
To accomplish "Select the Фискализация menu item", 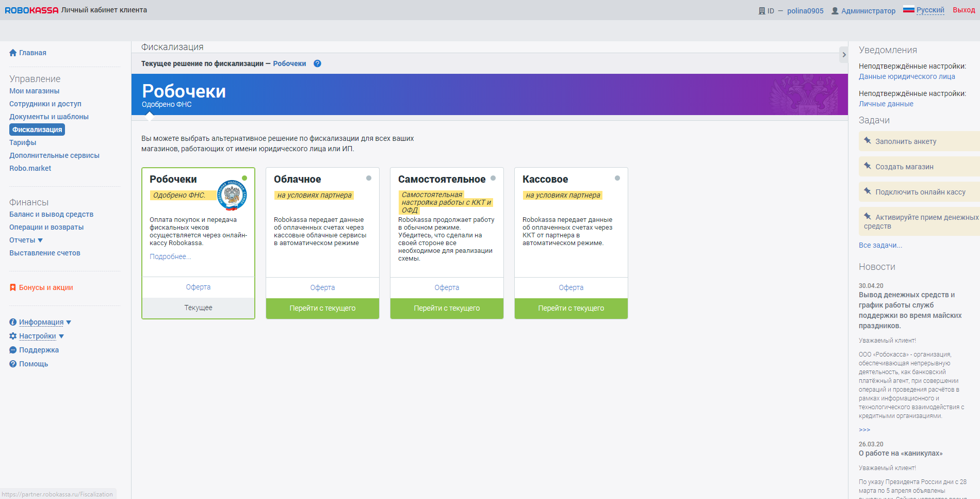I will (37, 130).
